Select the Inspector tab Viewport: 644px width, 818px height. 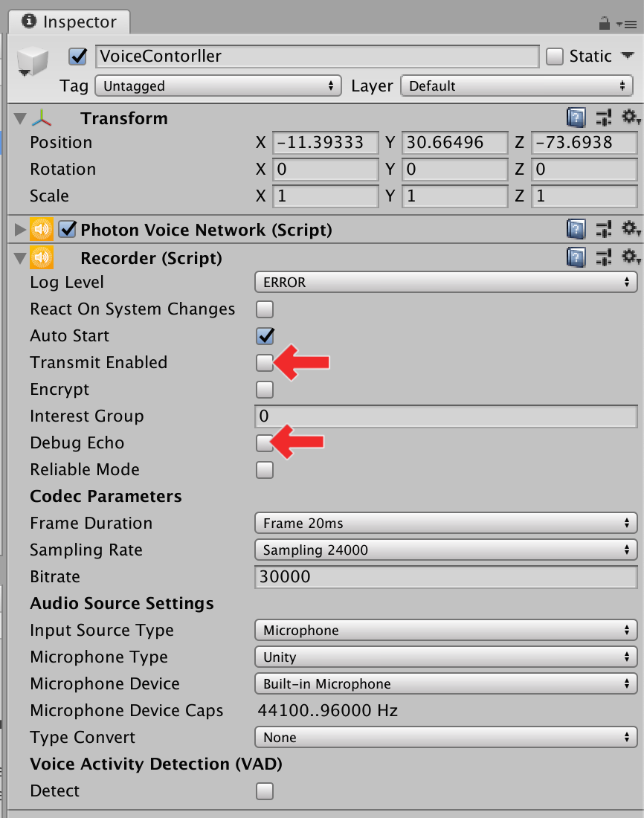[x=69, y=22]
